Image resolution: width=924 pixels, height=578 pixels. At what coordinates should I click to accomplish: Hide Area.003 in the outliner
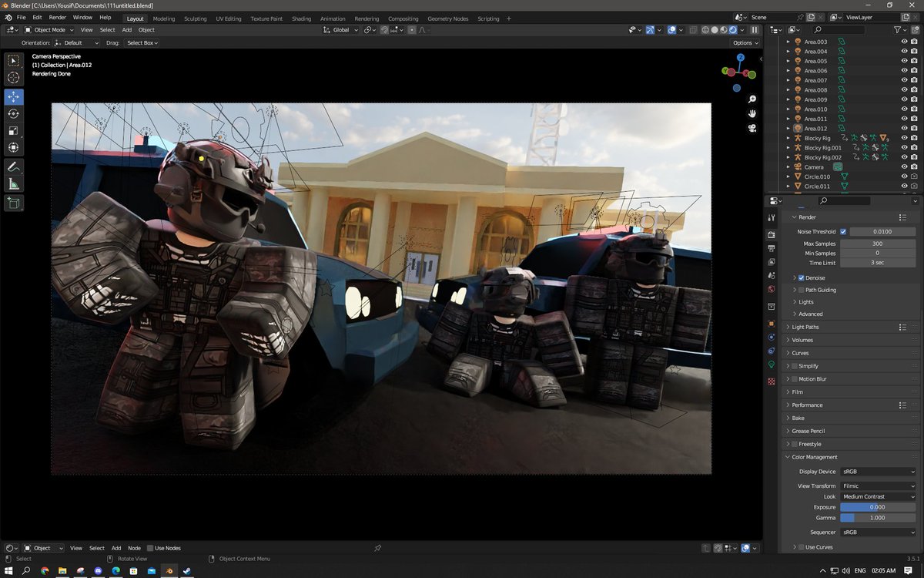pyautogui.click(x=904, y=42)
